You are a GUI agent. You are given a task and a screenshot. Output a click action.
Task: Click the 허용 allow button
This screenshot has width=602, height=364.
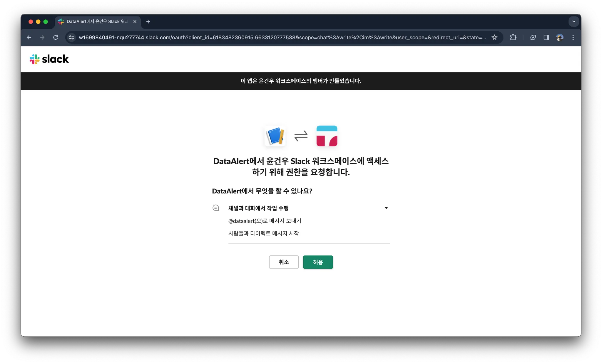[x=318, y=262]
